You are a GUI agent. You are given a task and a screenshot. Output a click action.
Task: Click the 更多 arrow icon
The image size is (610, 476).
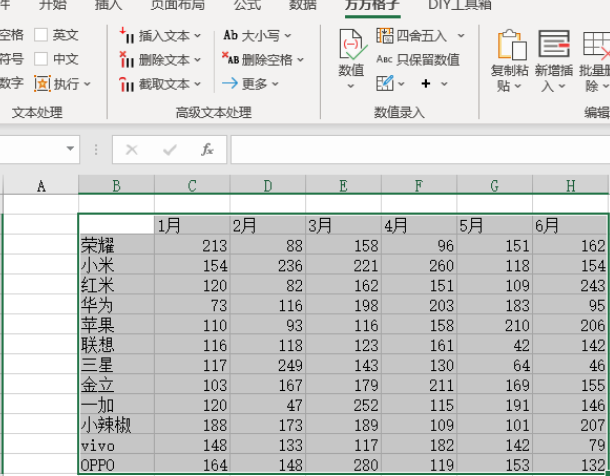pos(230,83)
